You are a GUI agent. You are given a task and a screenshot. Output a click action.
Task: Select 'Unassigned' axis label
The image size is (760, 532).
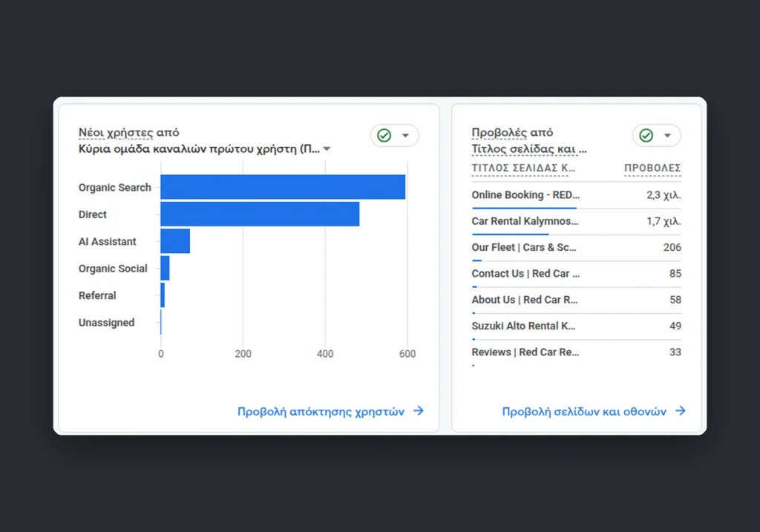107,323
